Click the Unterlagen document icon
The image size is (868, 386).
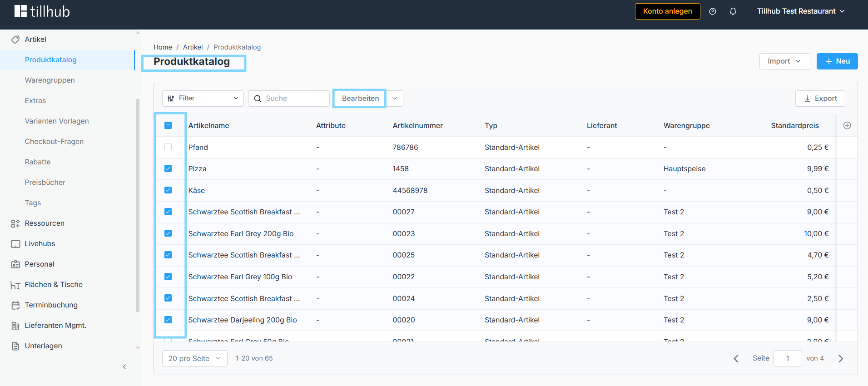[x=15, y=346]
